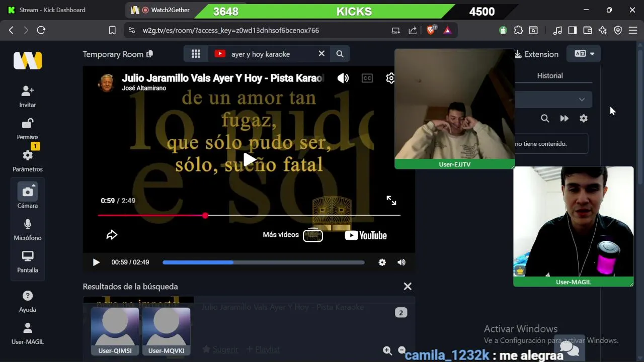Run search with magnifier button
This screenshot has height=362, width=644.
click(x=340, y=54)
